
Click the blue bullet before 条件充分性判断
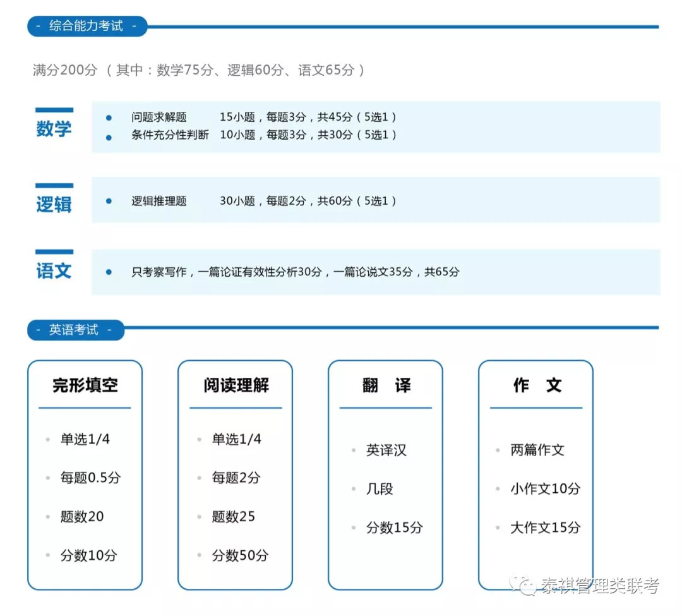109,136
